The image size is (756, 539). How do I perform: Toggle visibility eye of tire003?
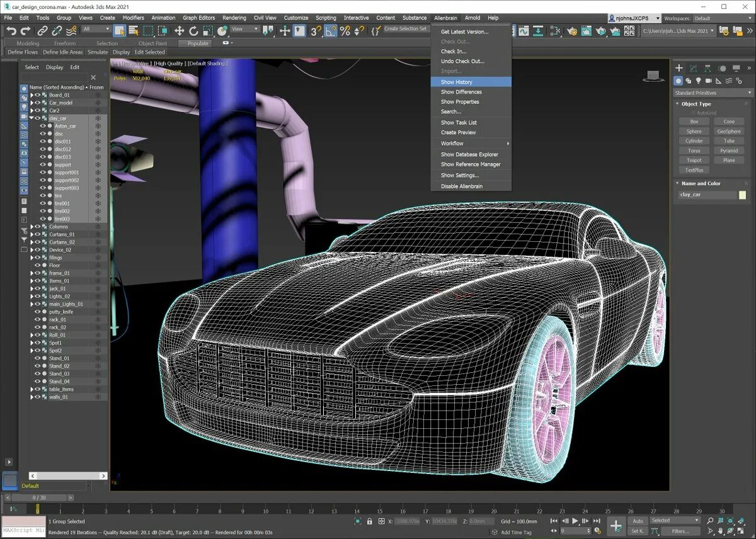point(43,219)
